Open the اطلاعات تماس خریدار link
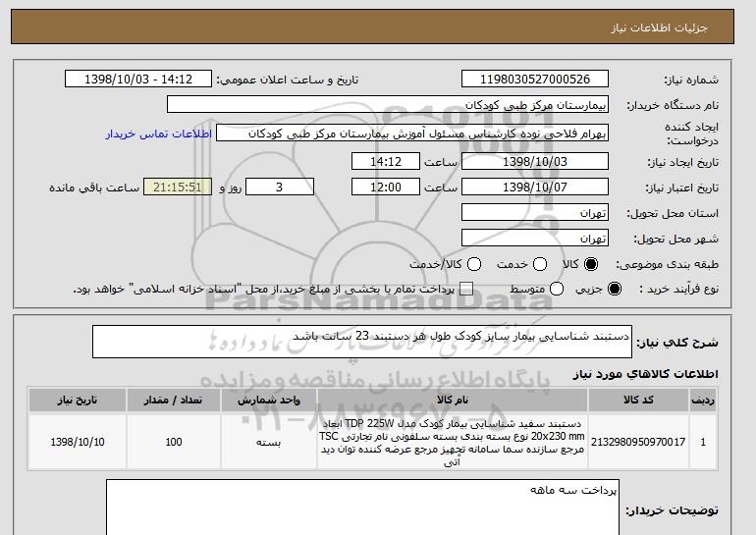Image resolution: width=756 pixels, height=535 pixels. click(159, 134)
